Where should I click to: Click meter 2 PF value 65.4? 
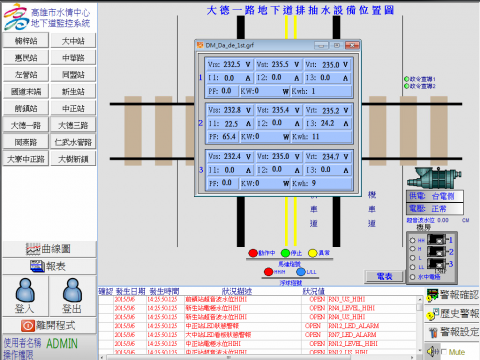tap(228, 137)
